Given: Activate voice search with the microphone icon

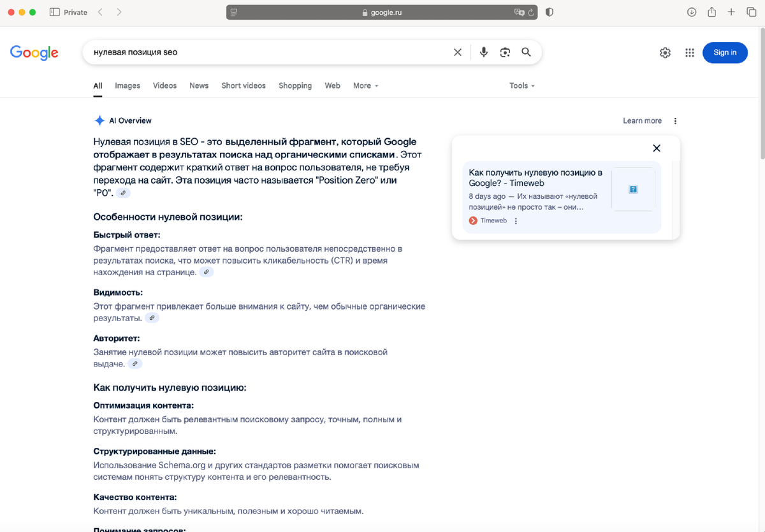Looking at the screenshot, I should click(483, 52).
